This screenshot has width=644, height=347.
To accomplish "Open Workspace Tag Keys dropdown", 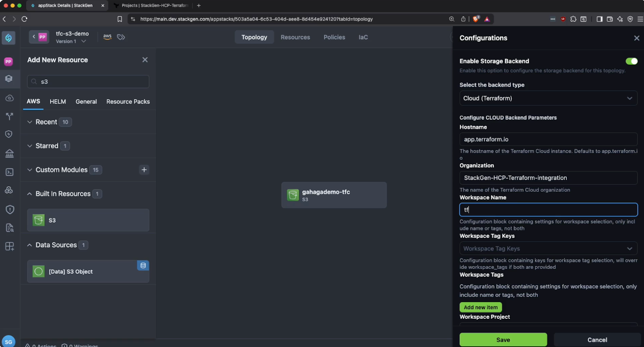I will (548, 248).
